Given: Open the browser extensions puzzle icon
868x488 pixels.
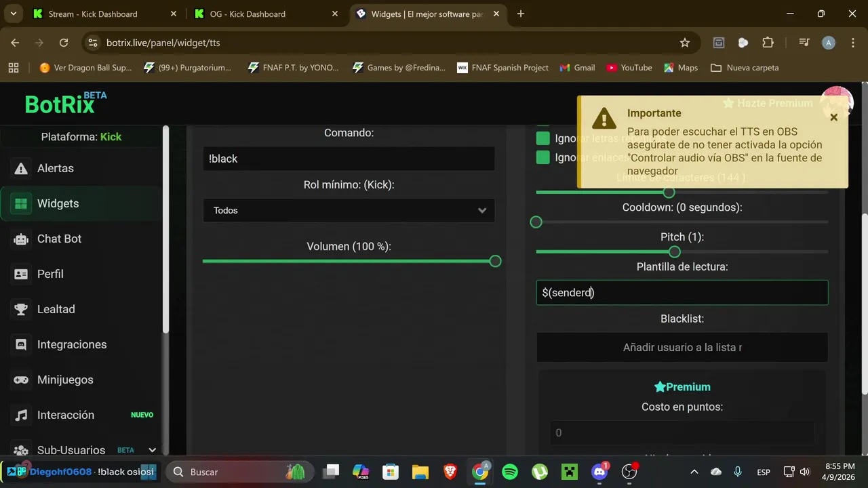Looking at the screenshot, I should tap(768, 43).
